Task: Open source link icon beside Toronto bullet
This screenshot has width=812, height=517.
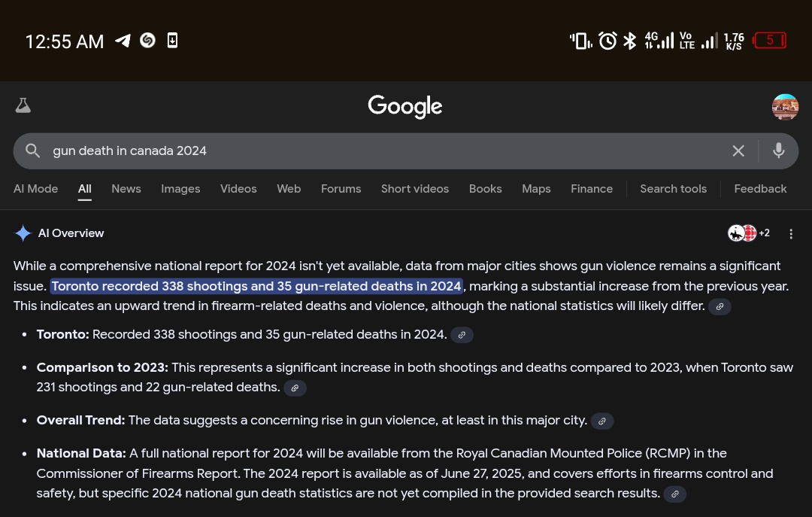Action: tap(462, 335)
